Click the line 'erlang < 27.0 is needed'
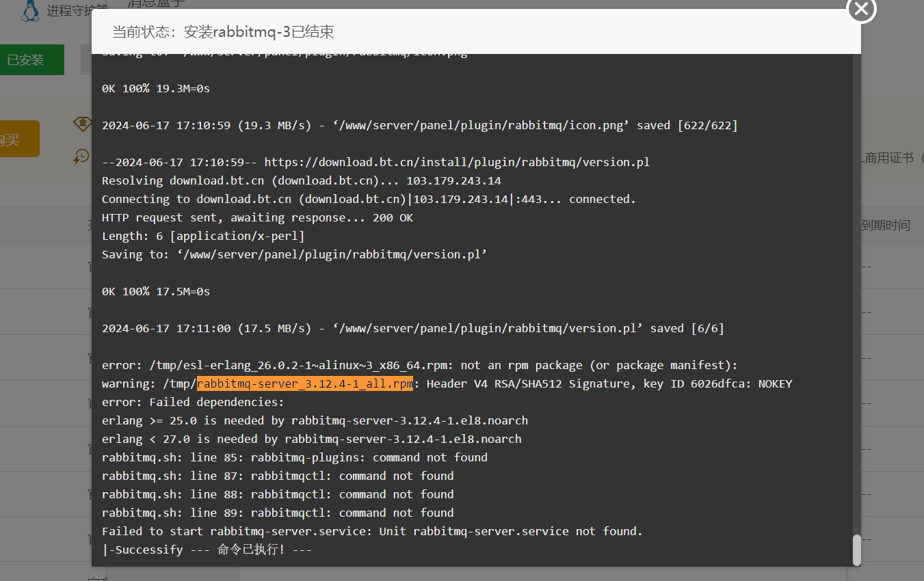 311,439
